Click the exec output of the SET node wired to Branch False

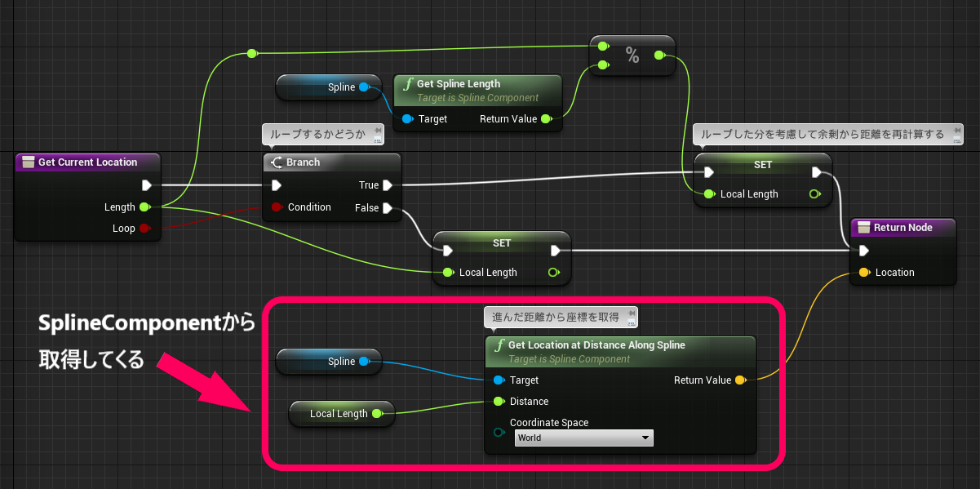[556, 251]
